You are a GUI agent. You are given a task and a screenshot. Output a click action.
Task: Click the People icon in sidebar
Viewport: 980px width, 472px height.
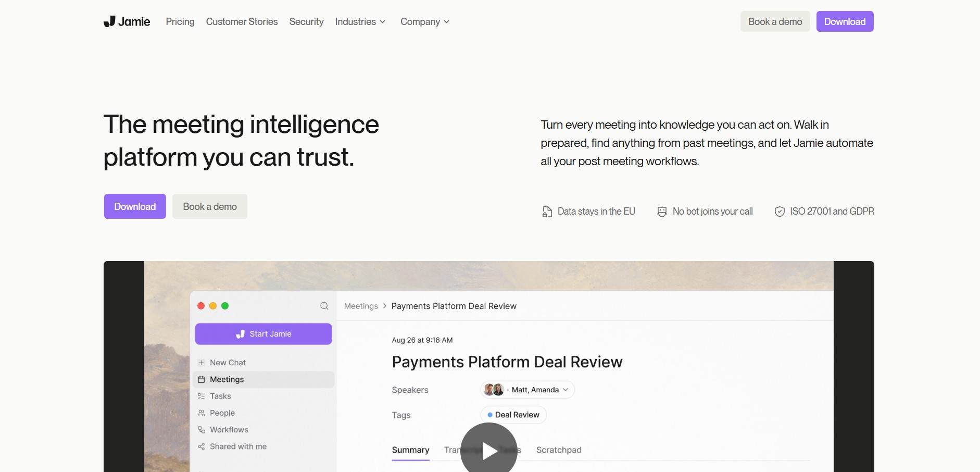coord(201,413)
